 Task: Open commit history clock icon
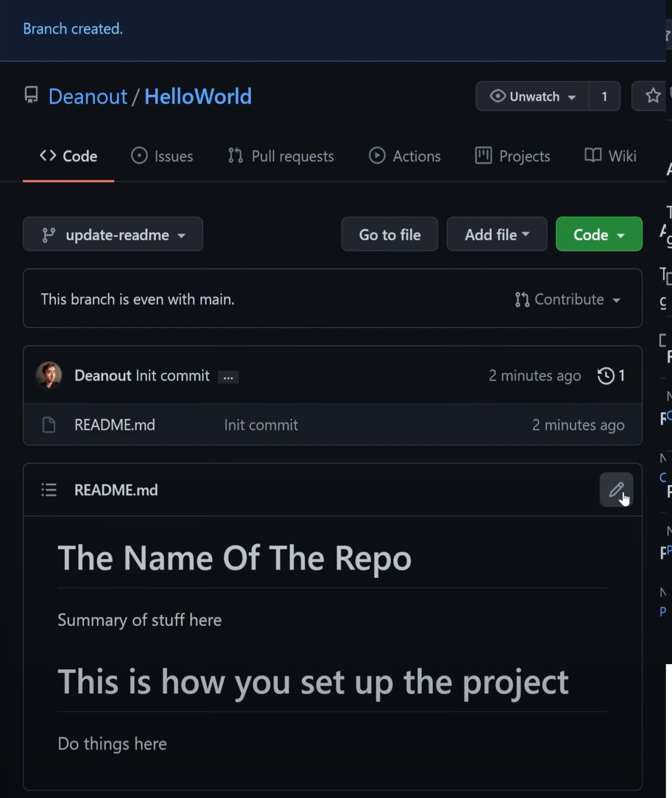(x=606, y=375)
